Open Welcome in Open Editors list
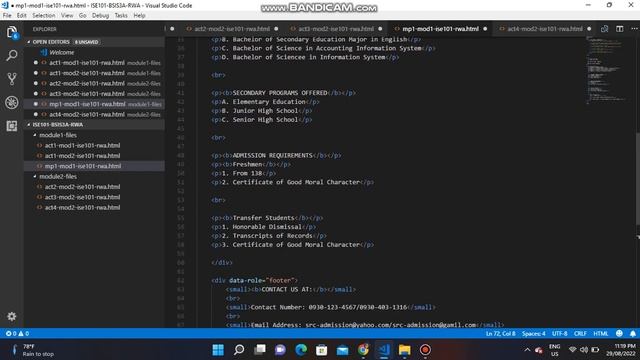640x360 pixels. pyautogui.click(x=62, y=53)
